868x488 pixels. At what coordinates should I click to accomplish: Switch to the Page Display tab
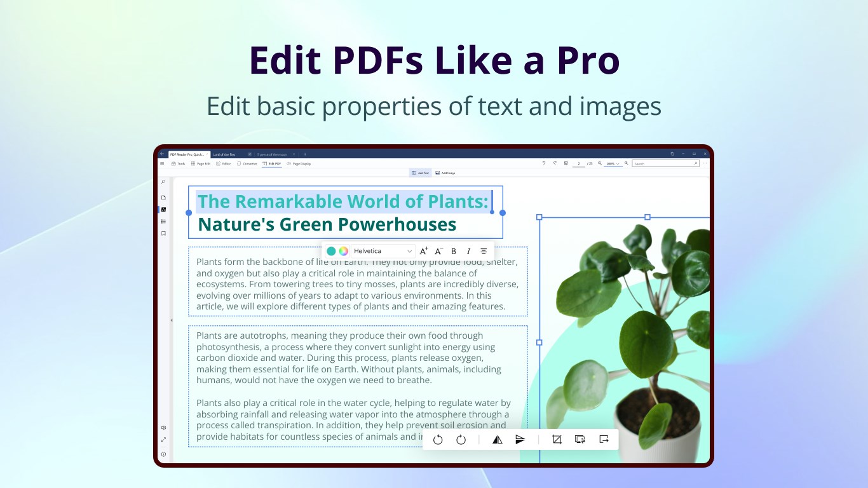click(x=301, y=163)
